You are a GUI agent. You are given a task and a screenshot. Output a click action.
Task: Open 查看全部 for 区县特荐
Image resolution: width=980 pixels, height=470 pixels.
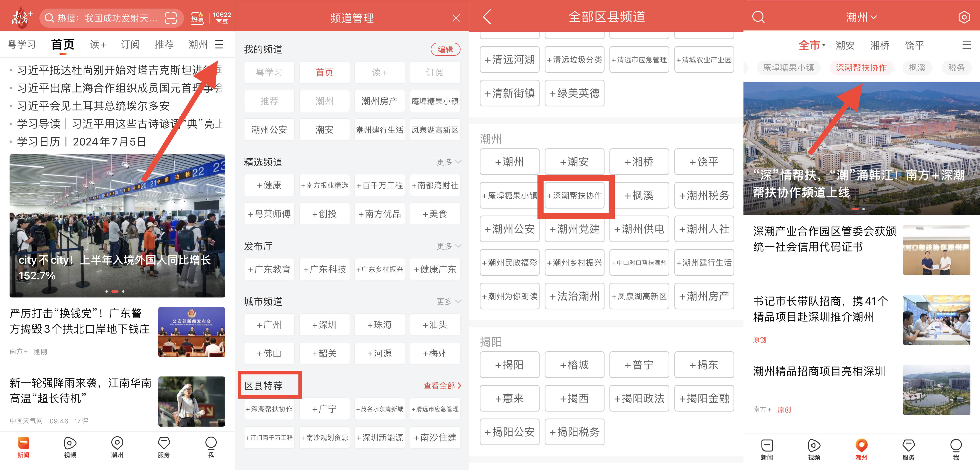pyautogui.click(x=442, y=386)
